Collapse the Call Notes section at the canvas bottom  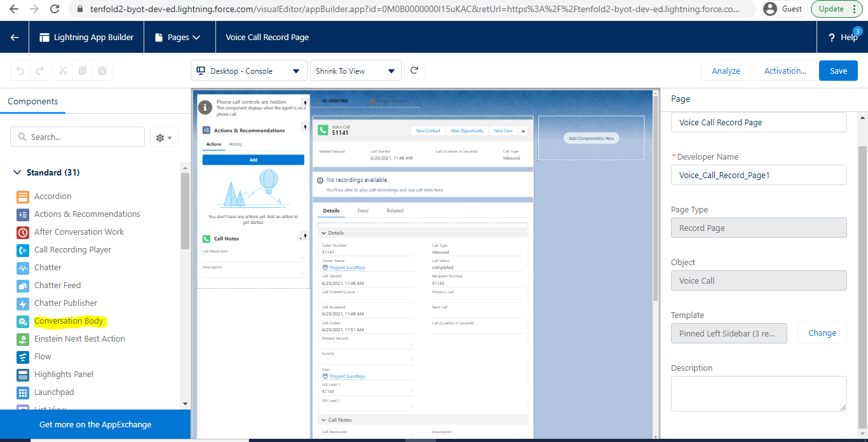[323, 420]
